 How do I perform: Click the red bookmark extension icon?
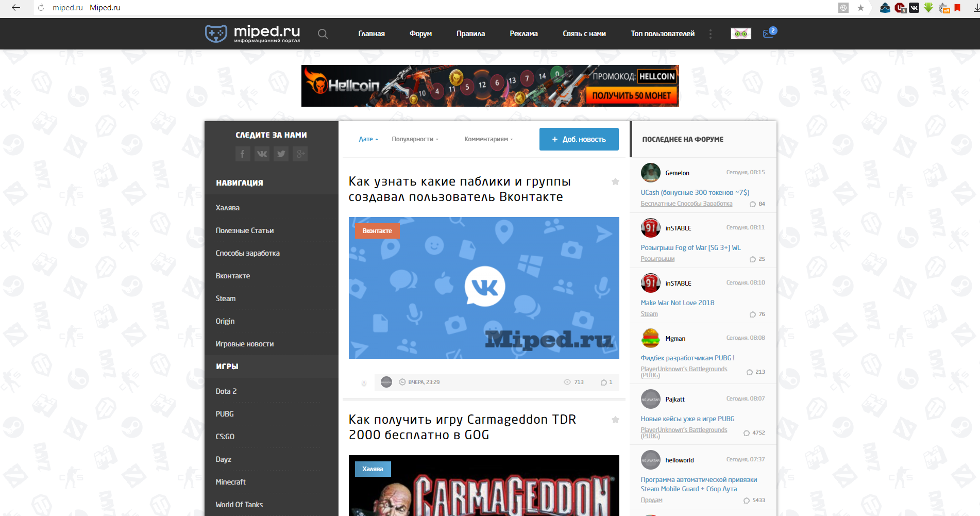click(957, 8)
